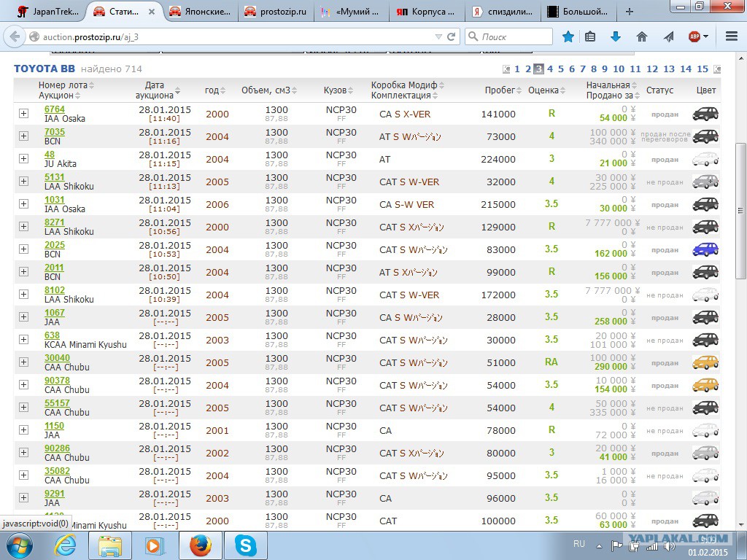Sort by Объем, см3 column arrows
This screenshot has height=560, width=747.
click(294, 90)
